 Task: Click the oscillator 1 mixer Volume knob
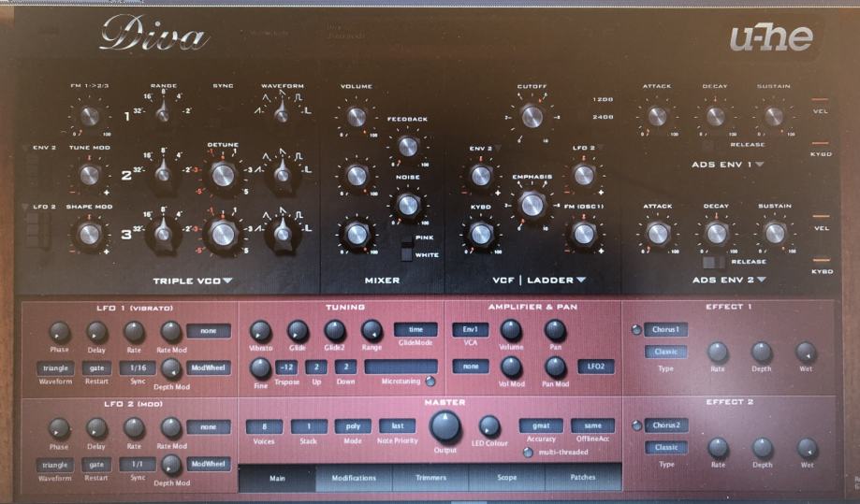click(x=357, y=117)
